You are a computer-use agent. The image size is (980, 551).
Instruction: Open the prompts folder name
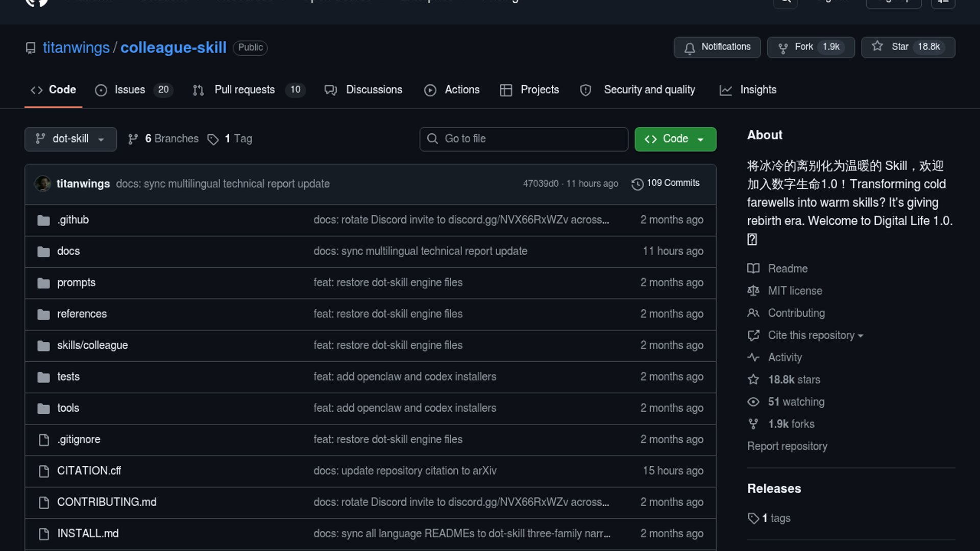(76, 283)
